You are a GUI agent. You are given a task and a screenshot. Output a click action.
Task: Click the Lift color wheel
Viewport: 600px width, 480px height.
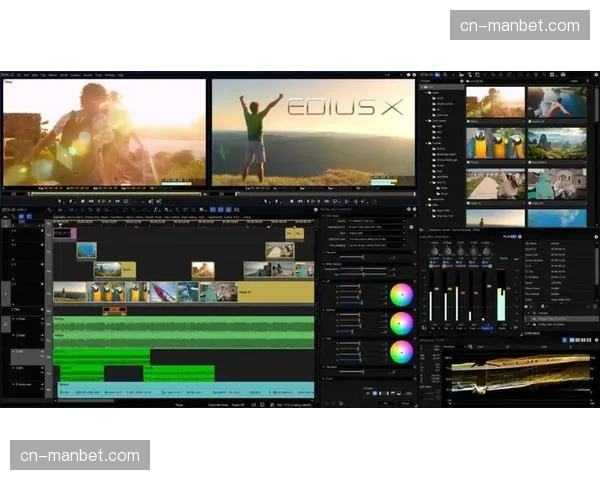coord(401,295)
